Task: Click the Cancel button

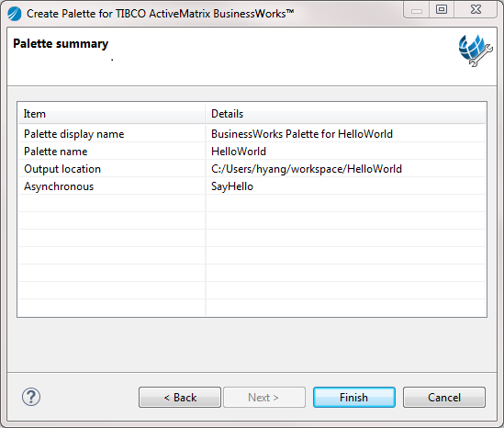Action: [444, 397]
